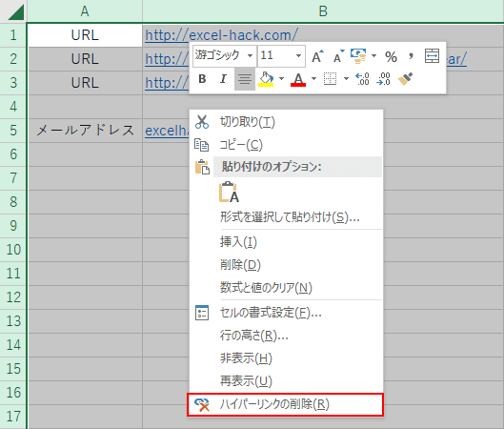Expand the borders dropdown arrow

346,78
